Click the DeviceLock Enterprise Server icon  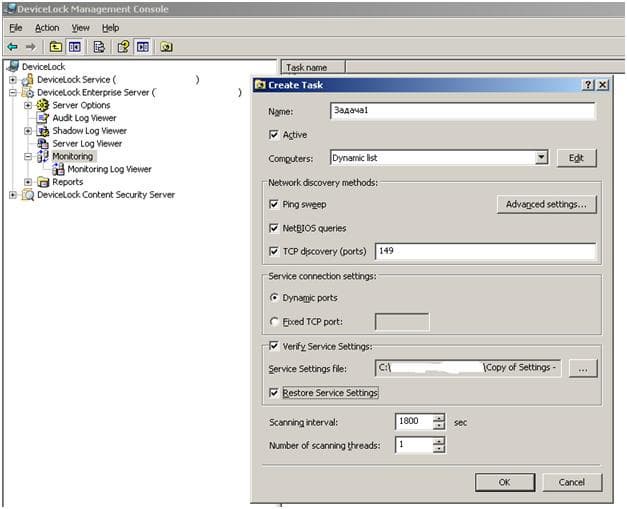point(28,92)
